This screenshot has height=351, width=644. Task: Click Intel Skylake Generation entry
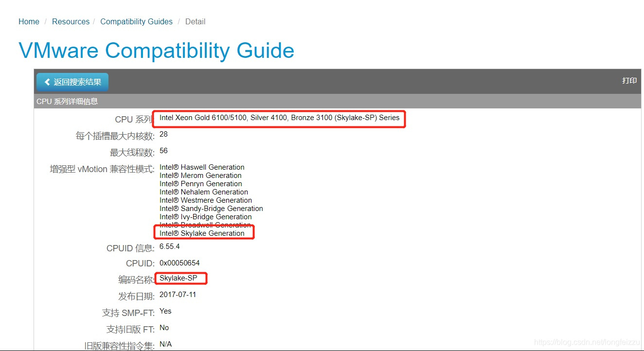point(202,233)
